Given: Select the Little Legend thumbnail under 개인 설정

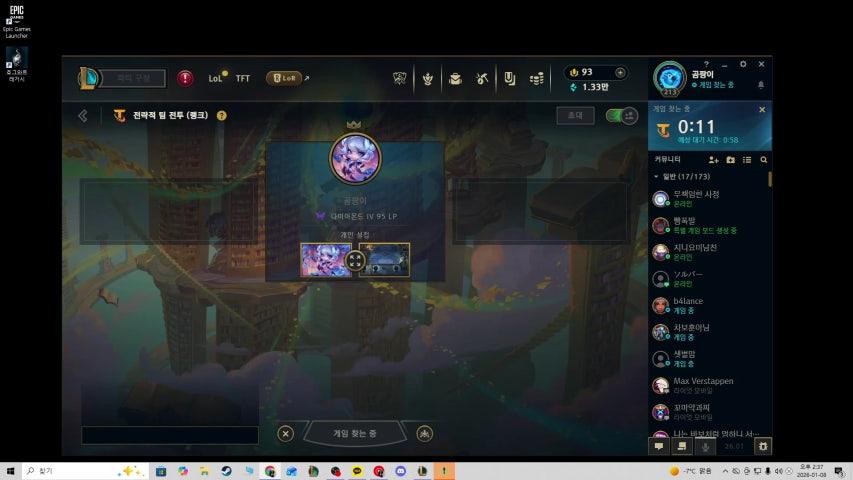Looking at the screenshot, I should [x=325, y=260].
